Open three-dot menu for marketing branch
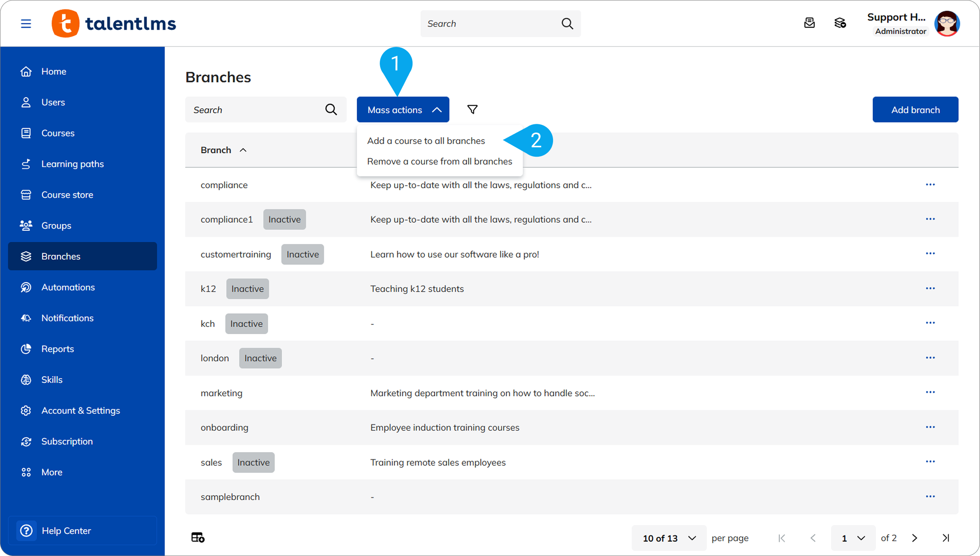 (x=930, y=392)
